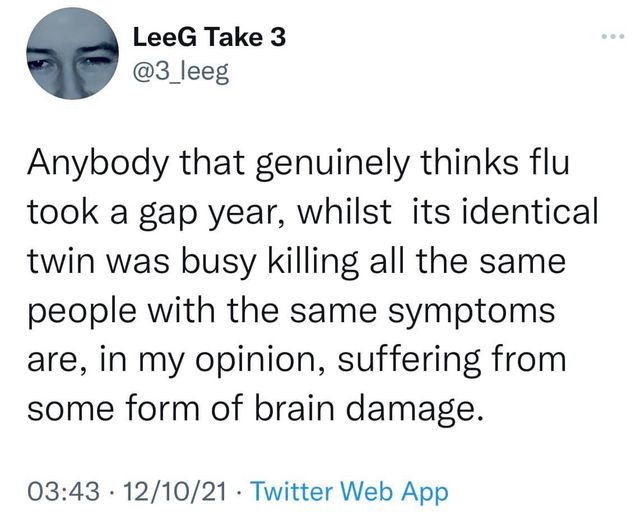Click the @3_leeg handle
The image size is (640, 524).
pos(181,72)
